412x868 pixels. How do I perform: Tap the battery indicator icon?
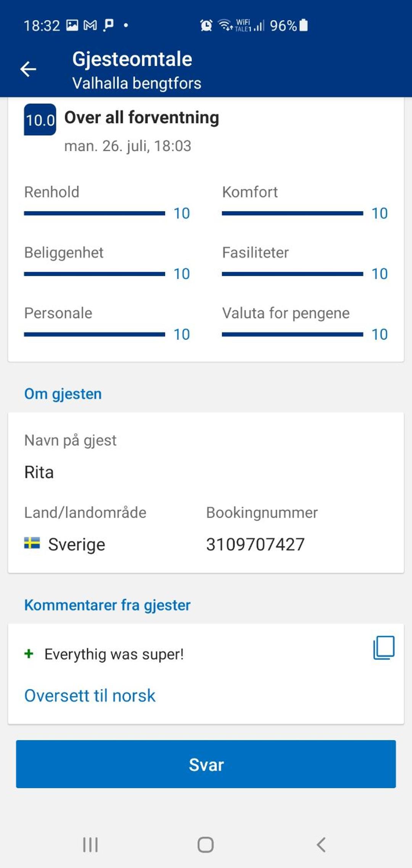point(304,25)
